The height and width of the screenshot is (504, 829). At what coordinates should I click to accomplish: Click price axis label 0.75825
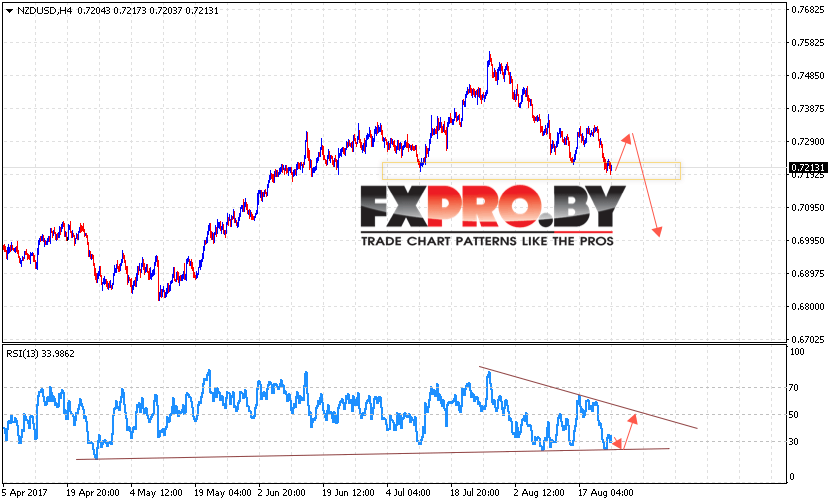[x=808, y=42]
